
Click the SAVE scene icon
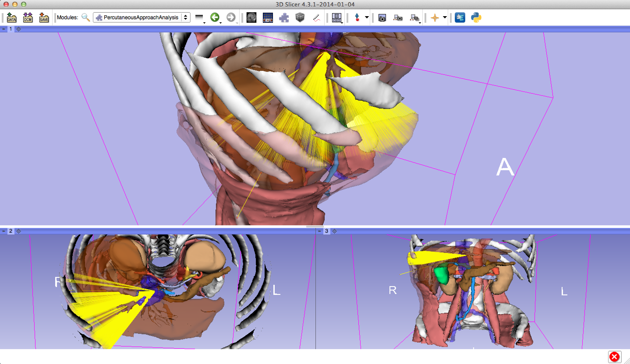pos(44,17)
